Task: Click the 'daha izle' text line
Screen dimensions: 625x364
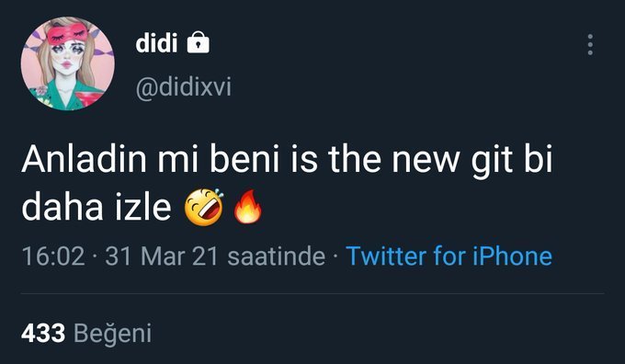Action: (x=97, y=208)
